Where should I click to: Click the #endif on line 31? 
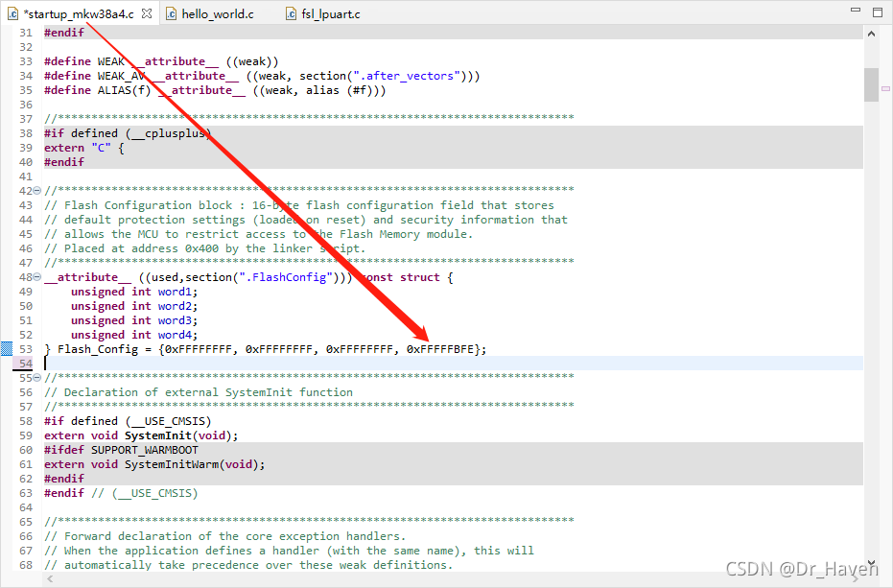pos(64,33)
